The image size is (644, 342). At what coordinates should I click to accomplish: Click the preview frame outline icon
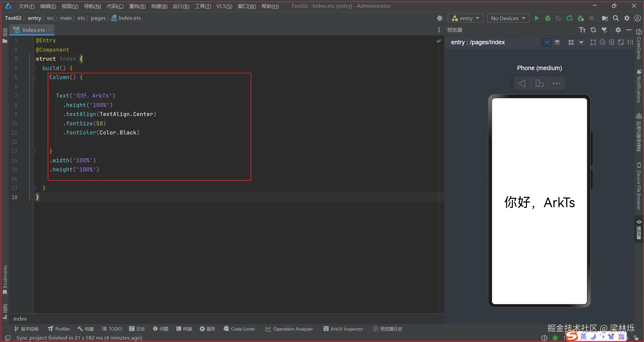point(593,42)
